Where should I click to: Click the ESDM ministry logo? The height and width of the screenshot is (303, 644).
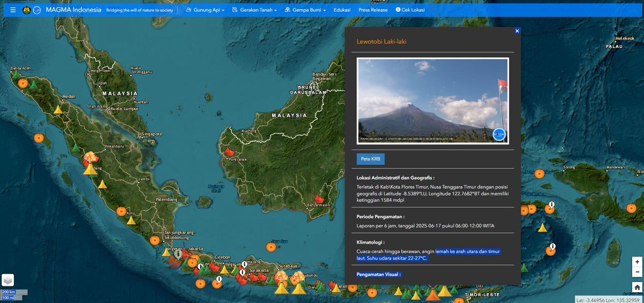[27, 10]
